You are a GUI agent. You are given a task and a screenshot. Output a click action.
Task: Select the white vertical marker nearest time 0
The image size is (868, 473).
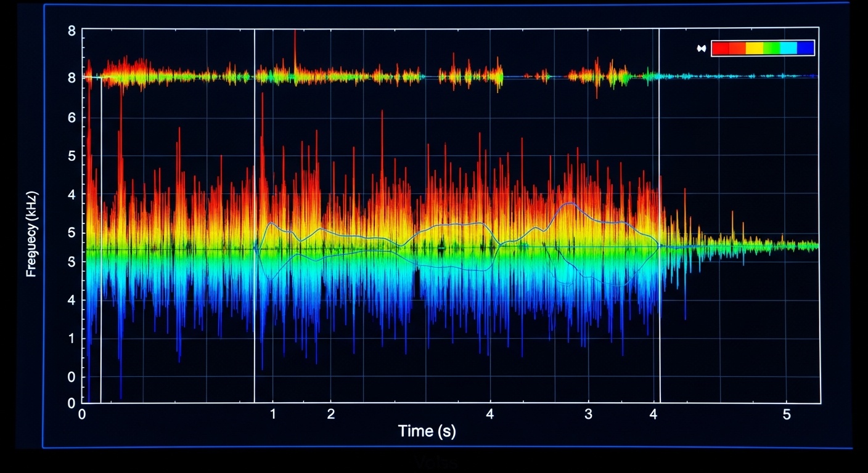click(101, 246)
